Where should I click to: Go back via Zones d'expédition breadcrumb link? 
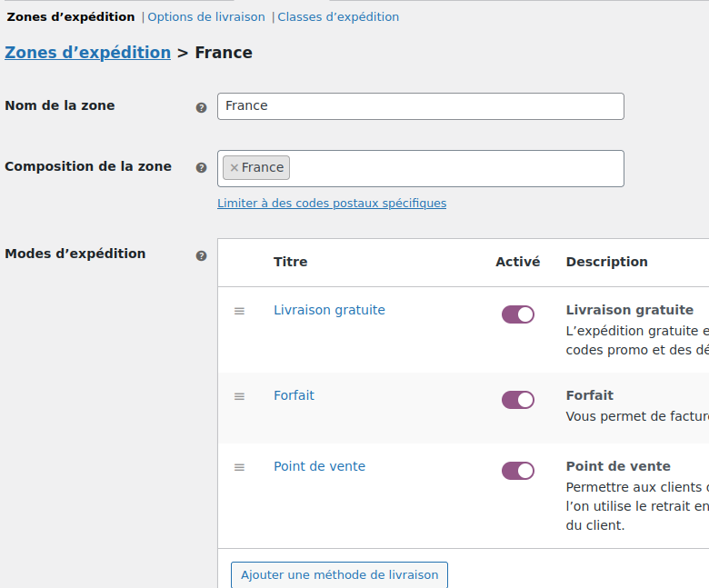coord(88,53)
